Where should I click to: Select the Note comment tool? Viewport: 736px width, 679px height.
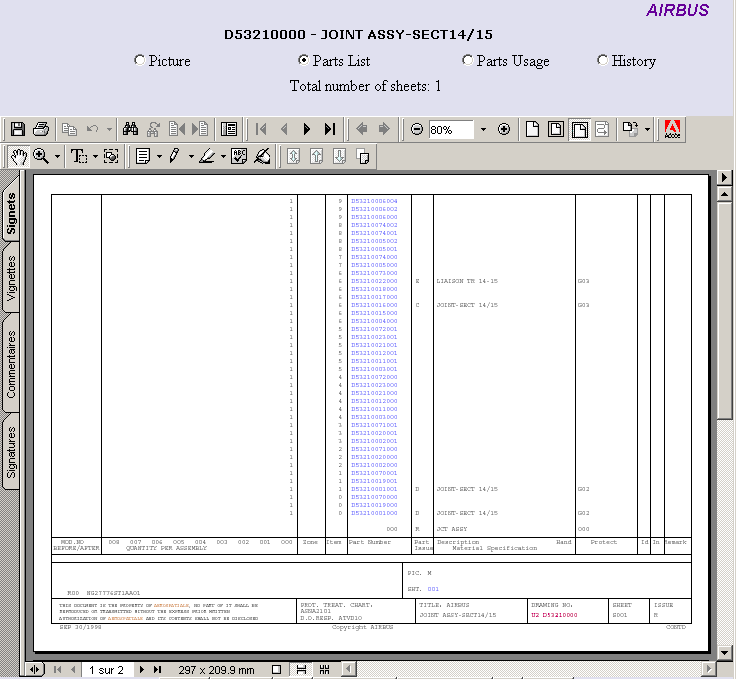pyautogui.click(x=142, y=156)
